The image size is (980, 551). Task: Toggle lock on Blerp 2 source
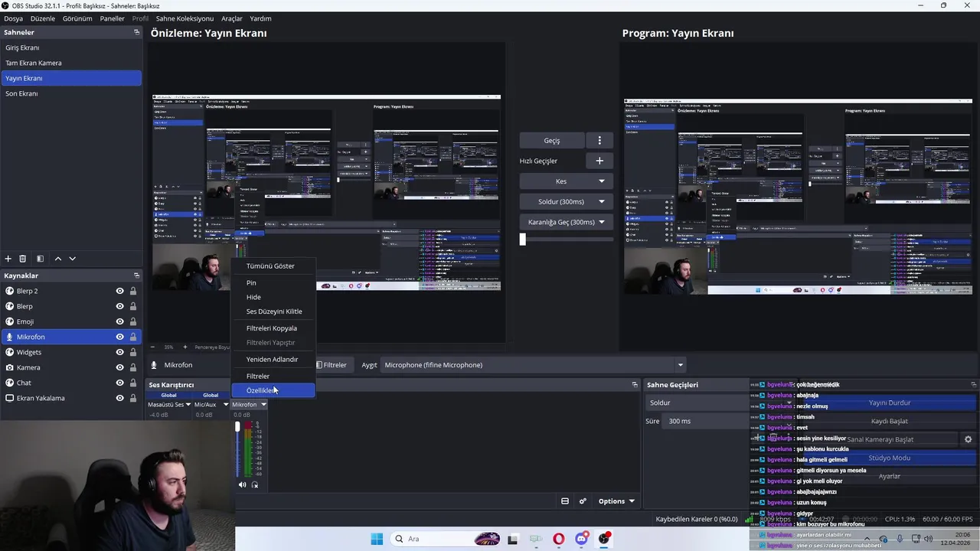[x=133, y=291]
